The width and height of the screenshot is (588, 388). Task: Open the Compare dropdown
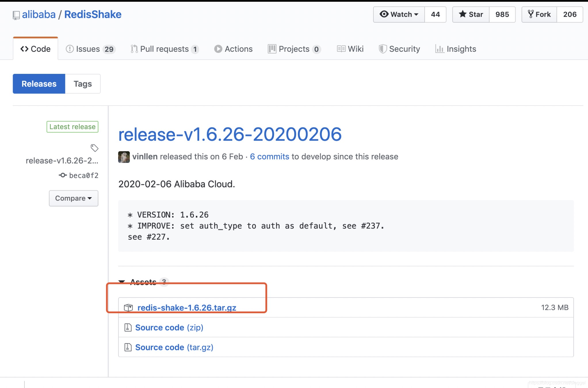click(74, 198)
